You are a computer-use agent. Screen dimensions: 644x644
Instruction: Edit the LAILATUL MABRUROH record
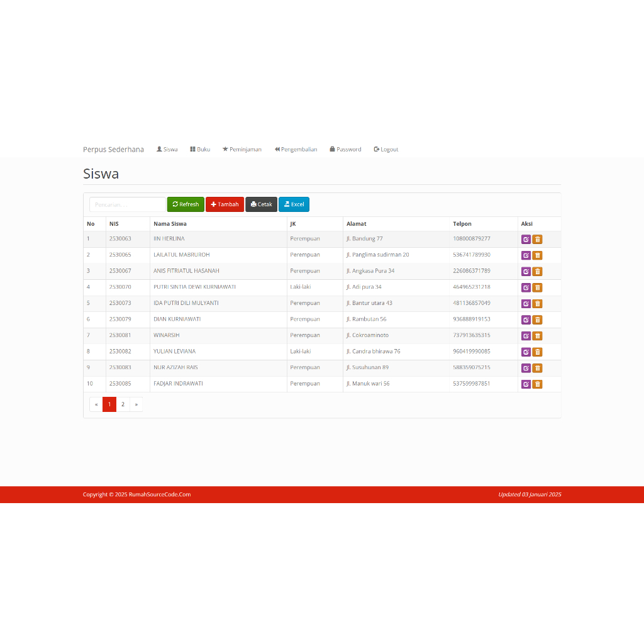(526, 255)
